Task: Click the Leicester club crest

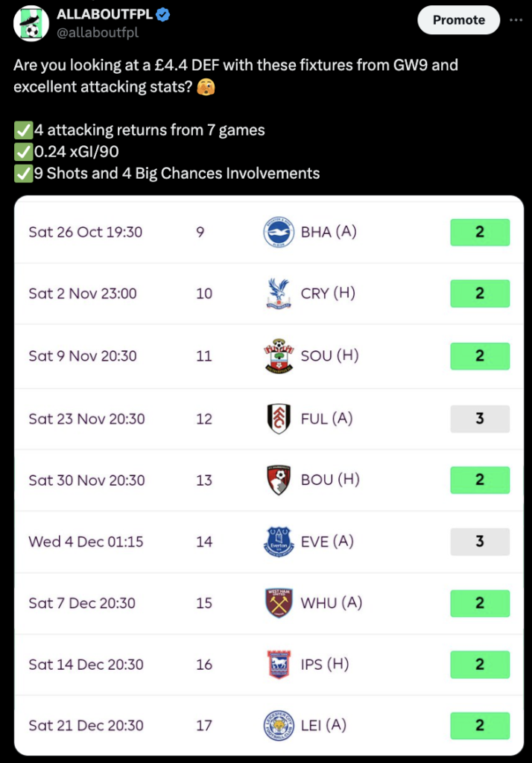Action: tap(279, 725)
